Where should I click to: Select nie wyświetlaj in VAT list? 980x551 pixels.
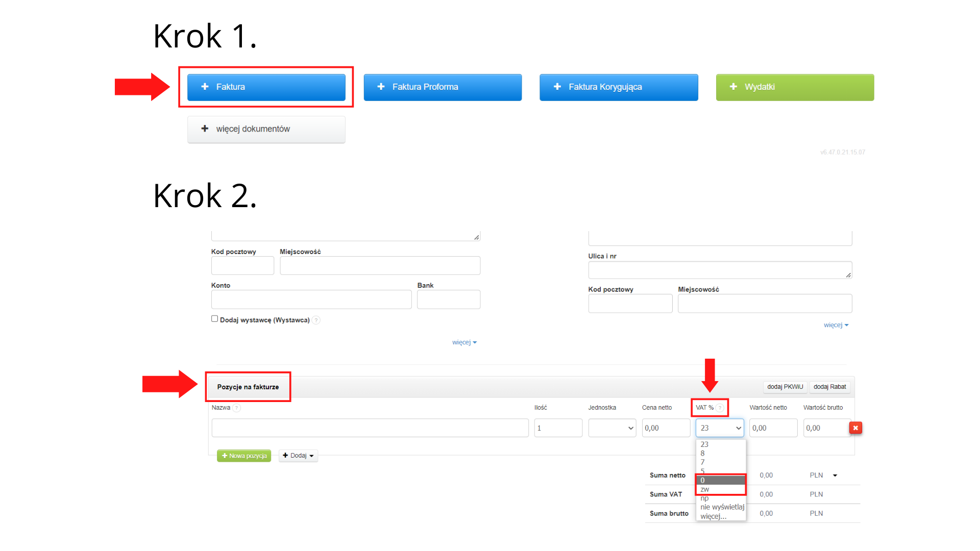pos(721,507)
